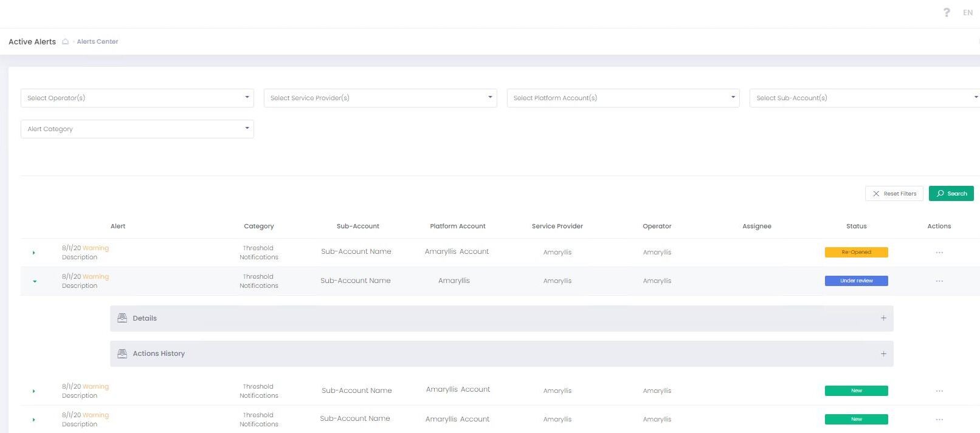Click Reset Filters button
Viewport: 980px width, 433px height.
click(894, 194)
